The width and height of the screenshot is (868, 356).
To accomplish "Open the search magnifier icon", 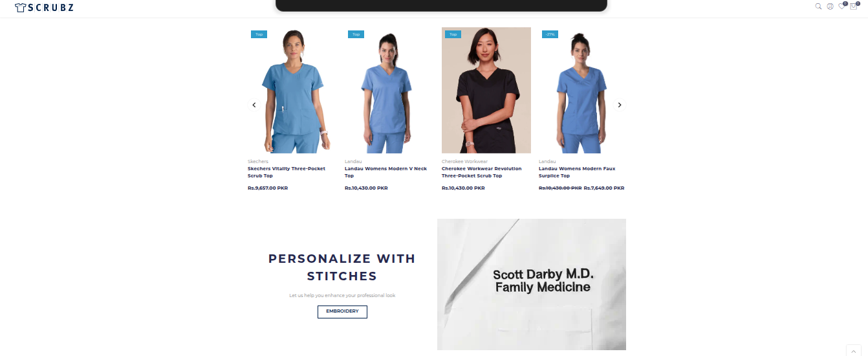I will 818,6.
